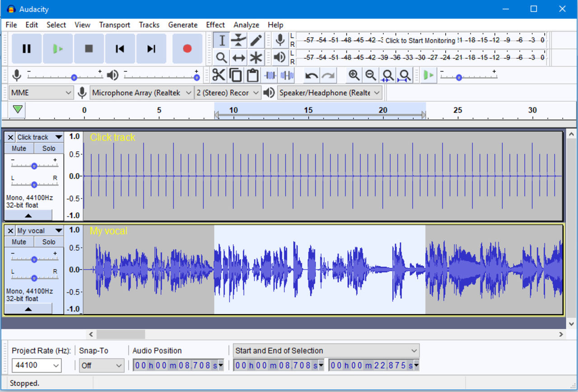Open the Generate menu
Viewport: 578px width, 392px height.
tap(183, 25)
